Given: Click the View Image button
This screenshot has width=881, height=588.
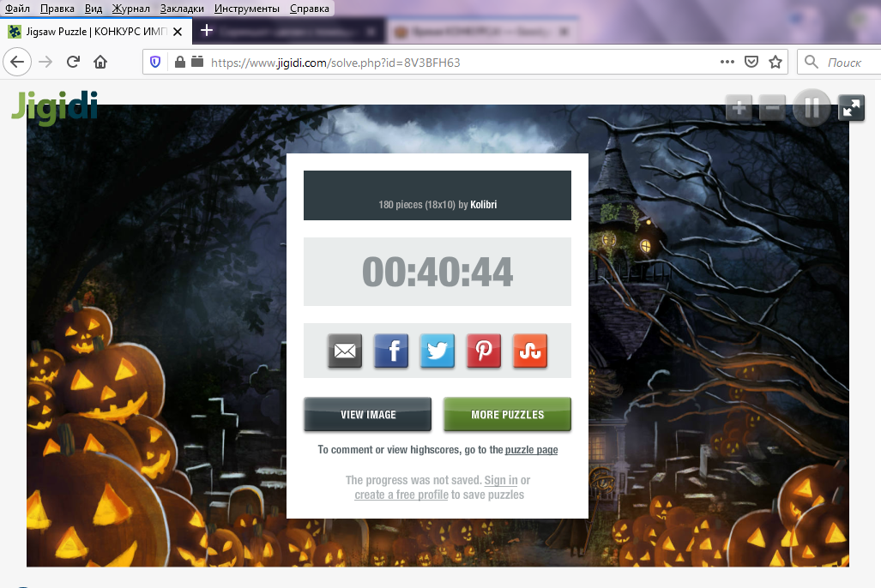Looking at the screenshot, I should click(367, 415).
